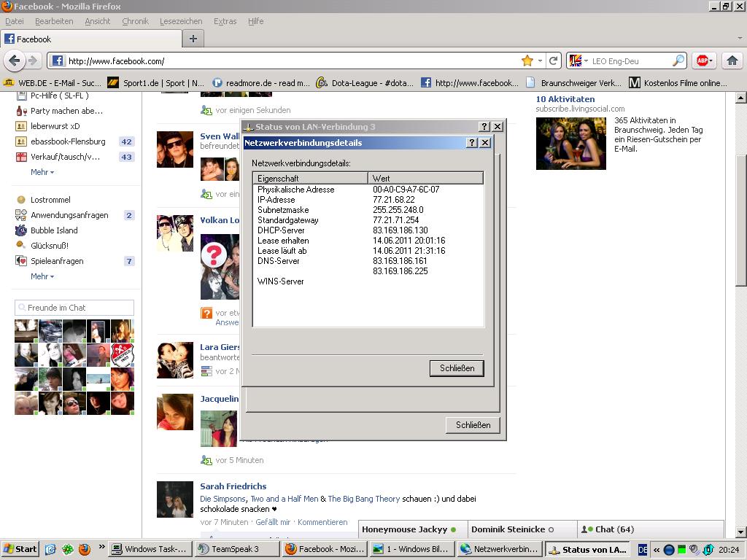Go back with the Firefox back arrow
The height and width of the screenshot is (560, 747).
point(15,61)
